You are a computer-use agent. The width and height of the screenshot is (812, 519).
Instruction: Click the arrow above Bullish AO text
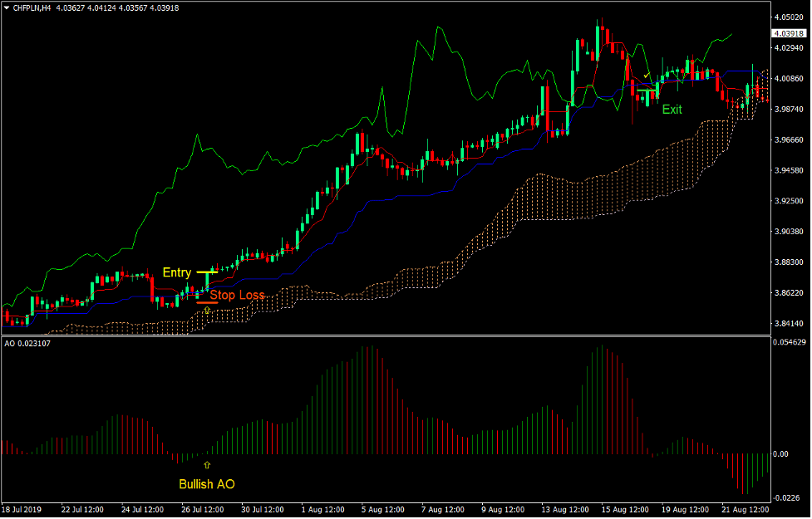click(x=205, y=465)
